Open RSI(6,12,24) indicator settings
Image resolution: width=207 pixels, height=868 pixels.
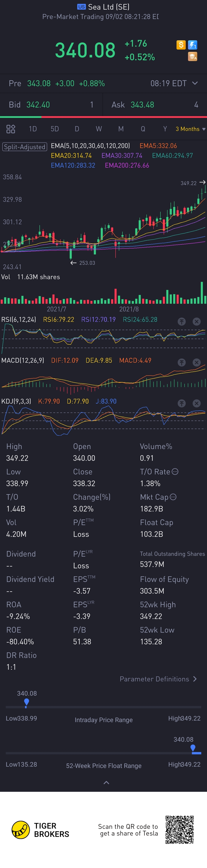click(19, 319)
